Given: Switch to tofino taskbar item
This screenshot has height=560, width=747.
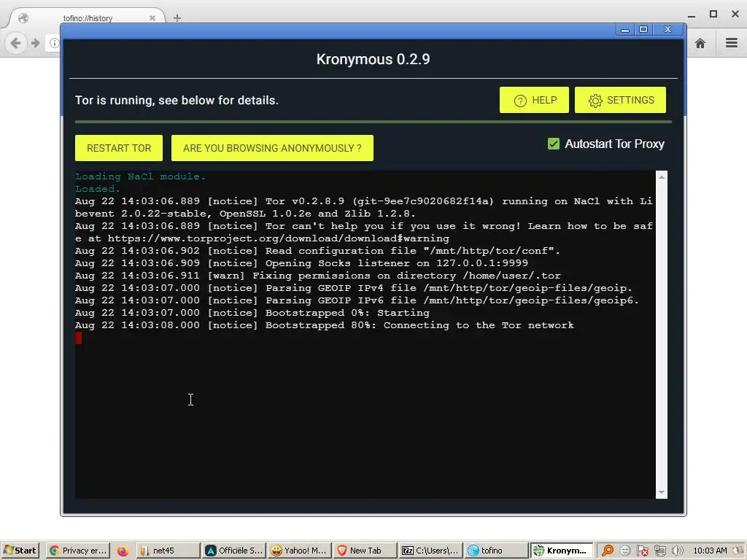Looking at the screenshot, I should 496,551.
